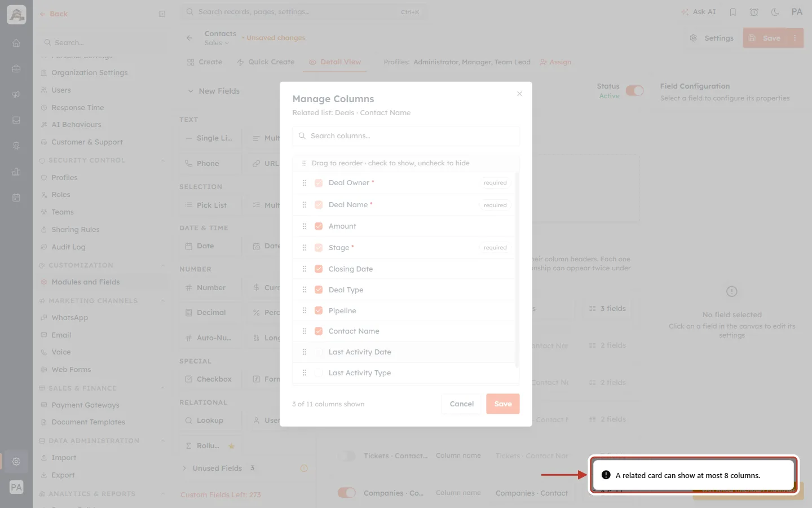Check the Last Activity Type checkbox
The width and height of the screenshot is (812, 508).
pyautogui.click(x=319, y=373)
